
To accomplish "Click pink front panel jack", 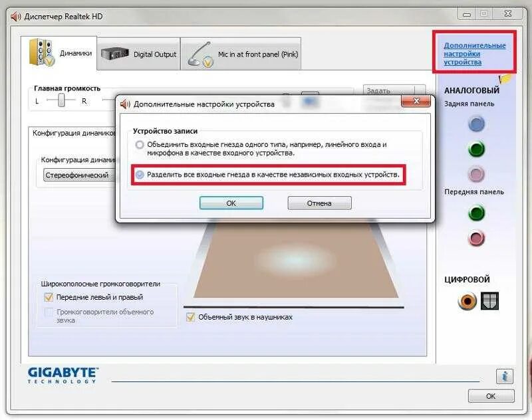I will pos(476,238).
